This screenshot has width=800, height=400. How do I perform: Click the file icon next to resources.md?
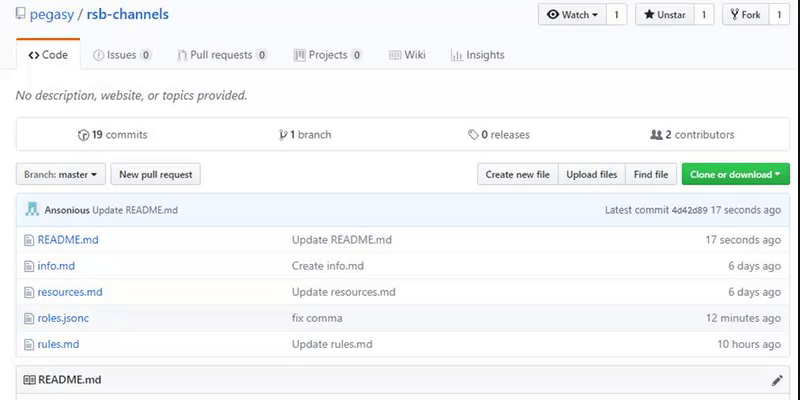(x=29, y=292)
